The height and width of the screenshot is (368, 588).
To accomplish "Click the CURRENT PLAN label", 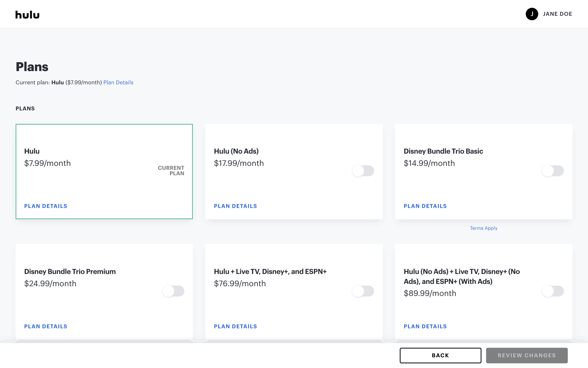I will [171, 171].
